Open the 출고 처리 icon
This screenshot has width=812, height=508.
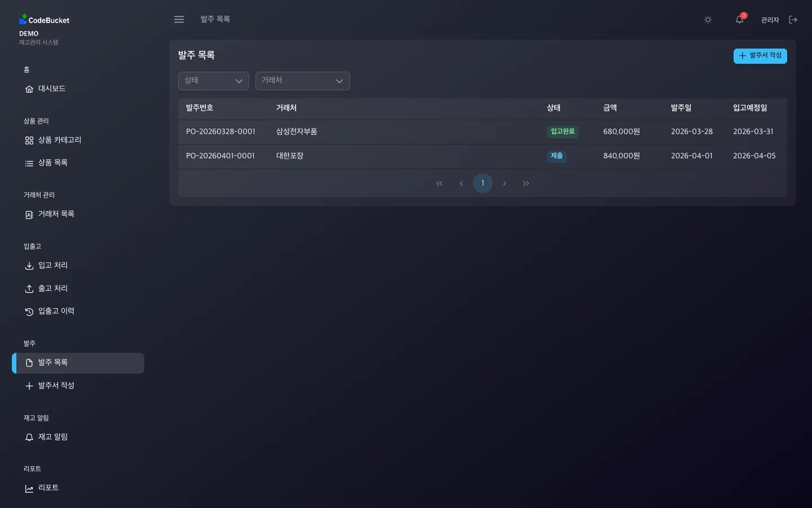(29, 288)
